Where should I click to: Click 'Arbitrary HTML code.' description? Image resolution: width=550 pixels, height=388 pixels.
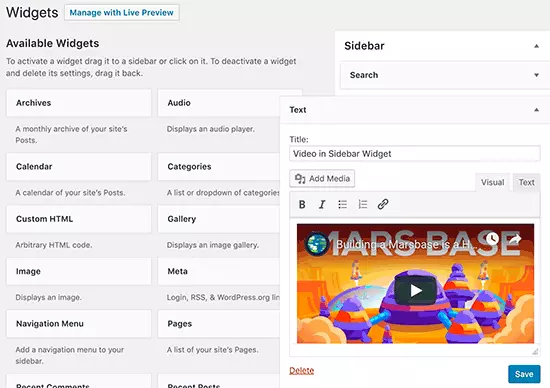pos(54,245)
